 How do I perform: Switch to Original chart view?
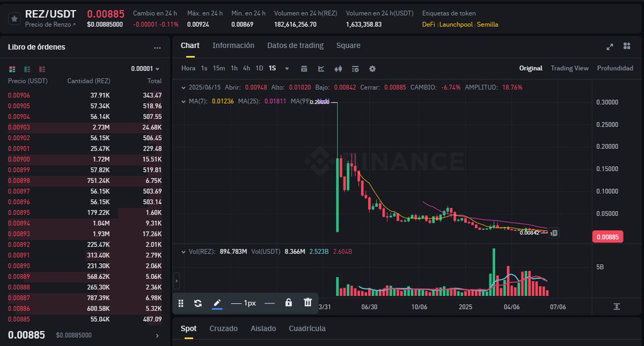pos(531,69)
